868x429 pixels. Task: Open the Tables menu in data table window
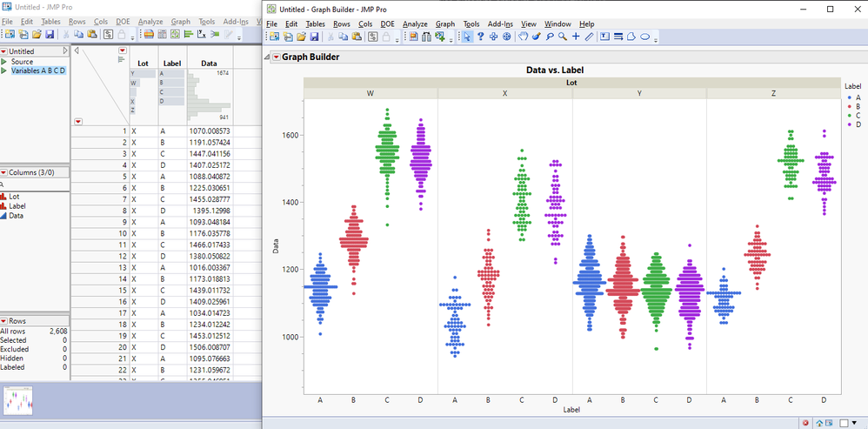tap(50, 21)
